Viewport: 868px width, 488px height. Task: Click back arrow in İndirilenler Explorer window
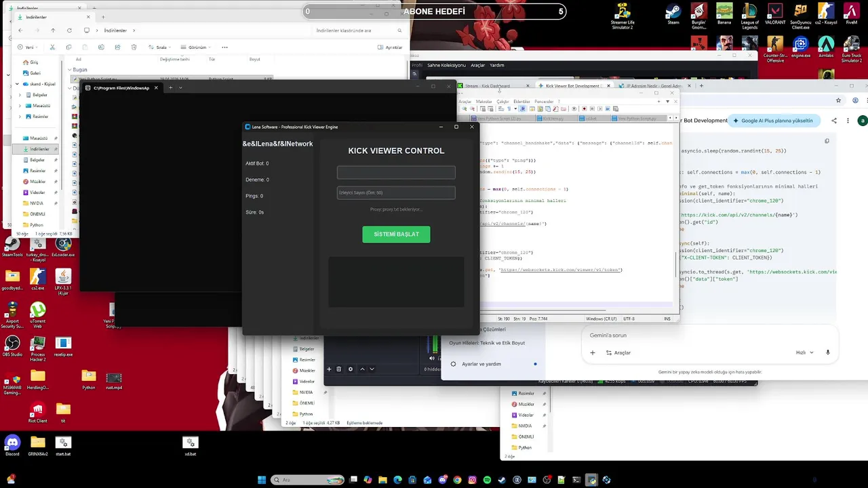20,30
